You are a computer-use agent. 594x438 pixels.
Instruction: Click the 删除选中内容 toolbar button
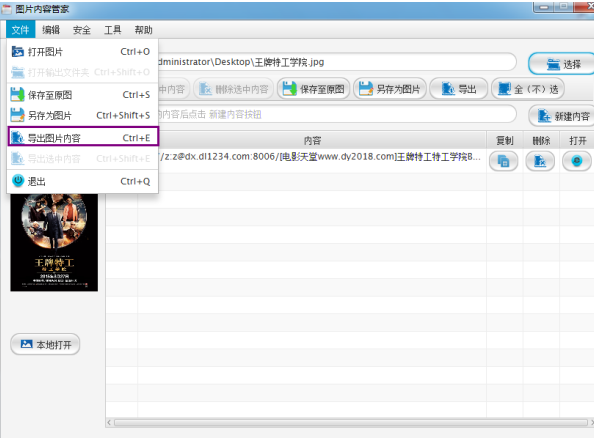[x=233, y=89]
